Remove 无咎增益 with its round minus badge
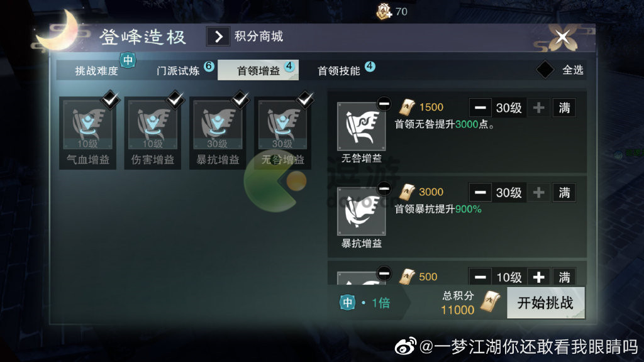Image resolution: width=644 pixels, height=362 pixels. (384, 104)
